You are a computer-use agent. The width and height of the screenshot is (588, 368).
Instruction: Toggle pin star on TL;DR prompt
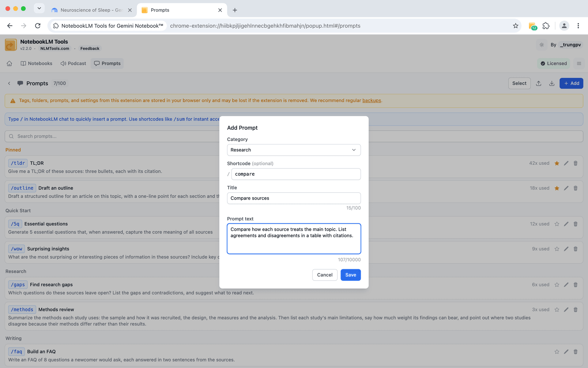pos(557,163)
